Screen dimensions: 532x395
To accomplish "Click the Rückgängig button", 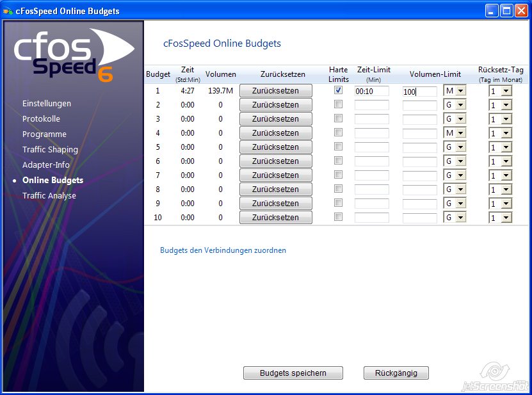I will pyautogui.click(x=396, y=373).
